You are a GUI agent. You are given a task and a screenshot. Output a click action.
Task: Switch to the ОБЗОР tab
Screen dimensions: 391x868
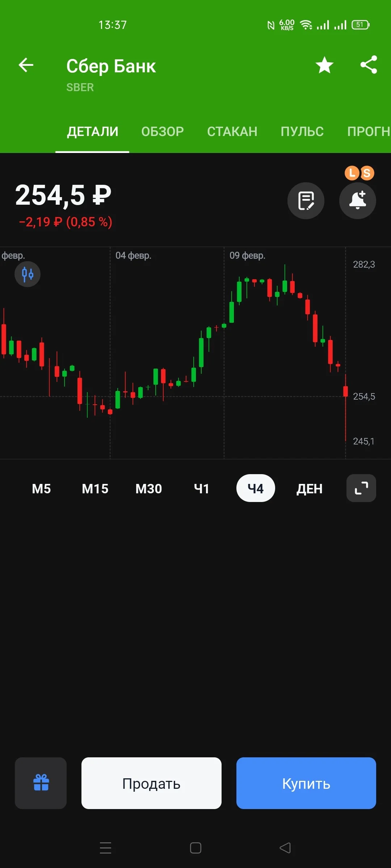pyautogui.click(x=163, y=131)
